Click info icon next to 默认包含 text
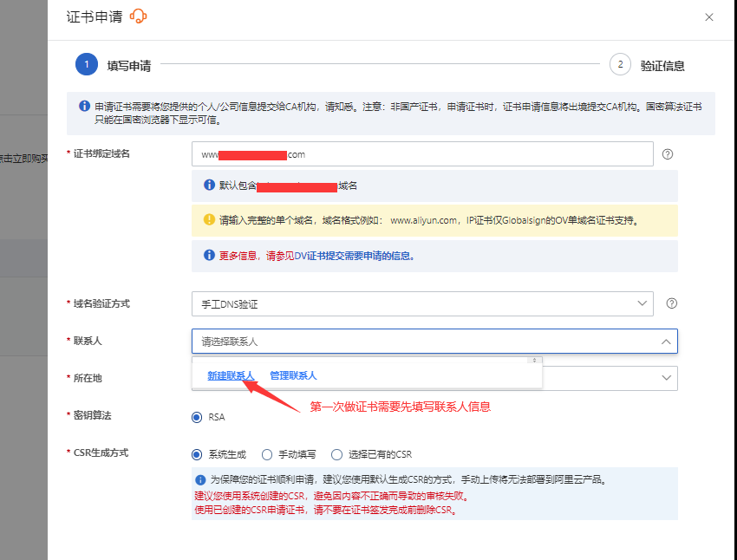 pos(209,186)
